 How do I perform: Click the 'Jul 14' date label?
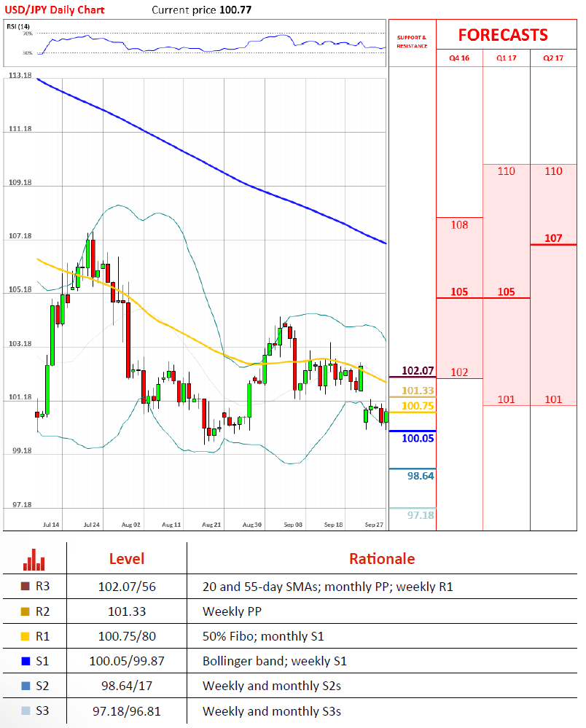[x=51, y=525]
